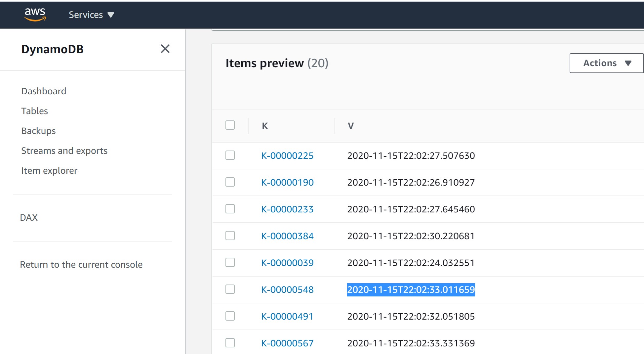Click the AWS logo icon
644x354 pixels.
click(x=35, y=15)
